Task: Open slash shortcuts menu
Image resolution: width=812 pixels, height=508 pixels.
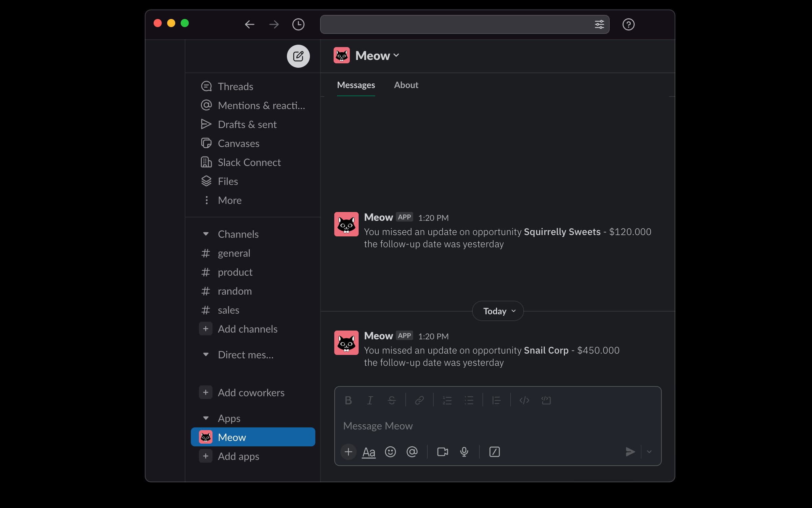Action: click(x=494, y=452)
